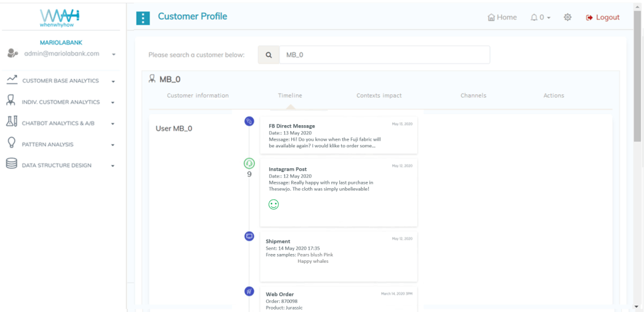The height and width of the screenshot is (312, 644).
Task: Open the Channels tab
Action: pos(473,96)
